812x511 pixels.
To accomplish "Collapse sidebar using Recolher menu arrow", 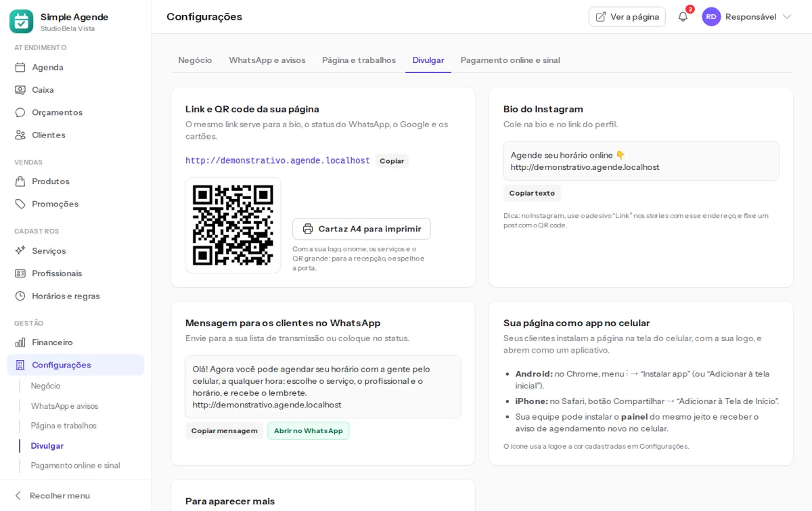I will (x=18, y=495).
